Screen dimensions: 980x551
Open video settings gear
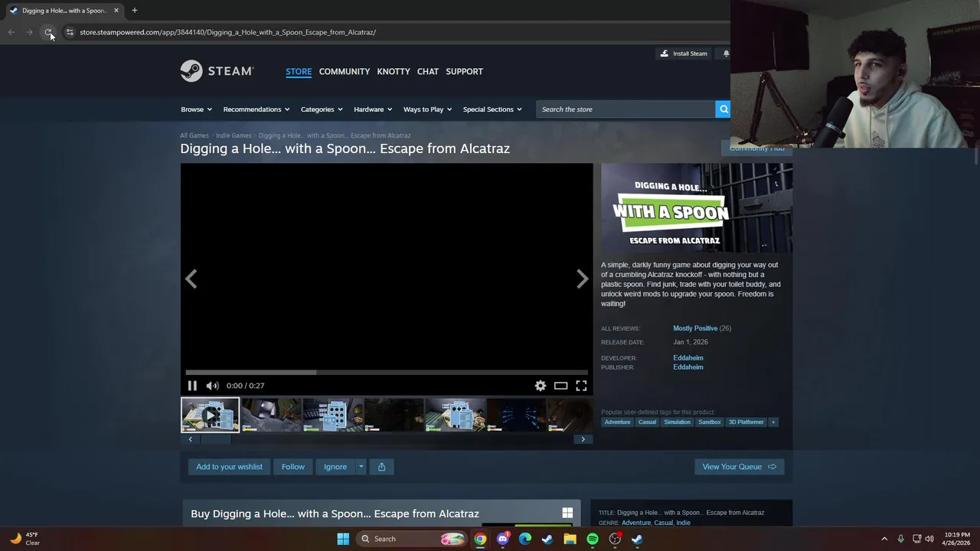tap(541, 386)
